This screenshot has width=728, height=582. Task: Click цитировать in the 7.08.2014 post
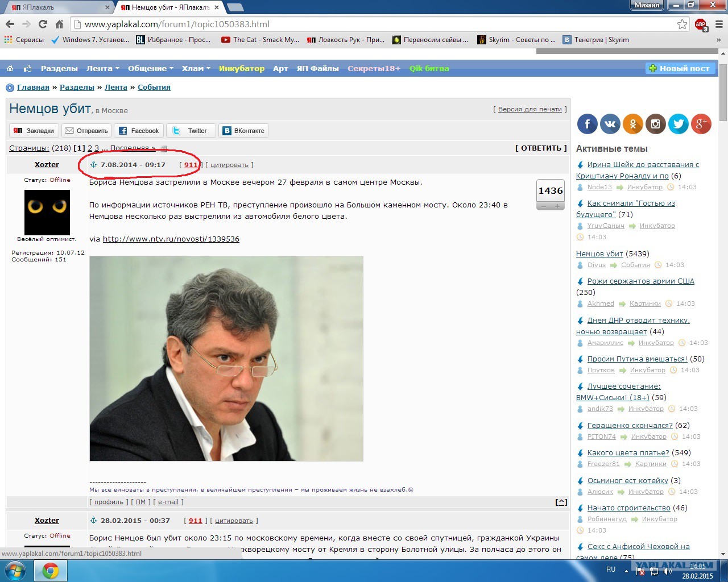[229, 165]
